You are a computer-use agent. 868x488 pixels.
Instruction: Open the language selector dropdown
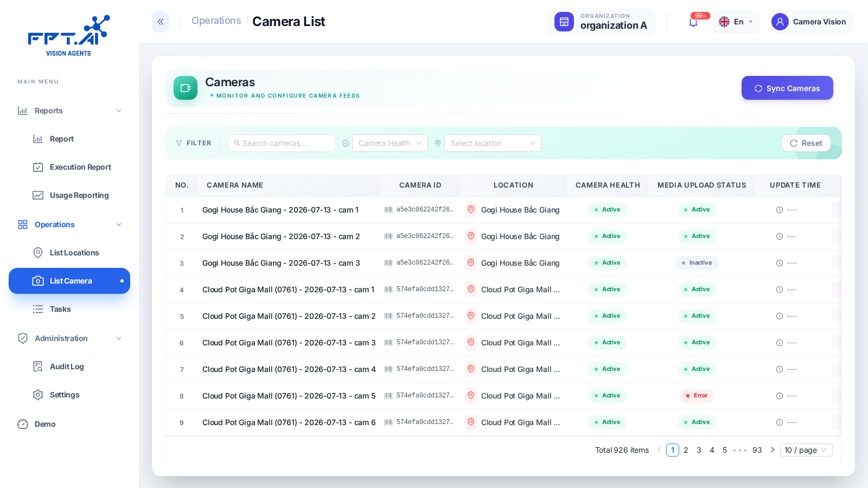(736, 22)
